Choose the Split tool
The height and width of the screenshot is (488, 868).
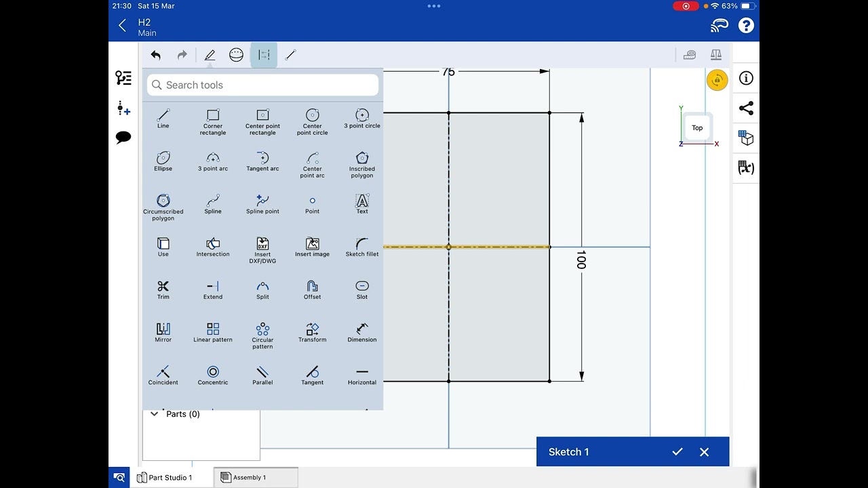(x=262, y=289)
